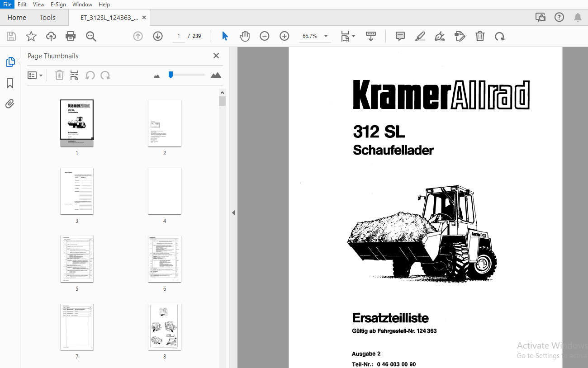The image size is (588, 368).
Task: Click the 'Schaufellader' text on page
Action: (393, 150)
